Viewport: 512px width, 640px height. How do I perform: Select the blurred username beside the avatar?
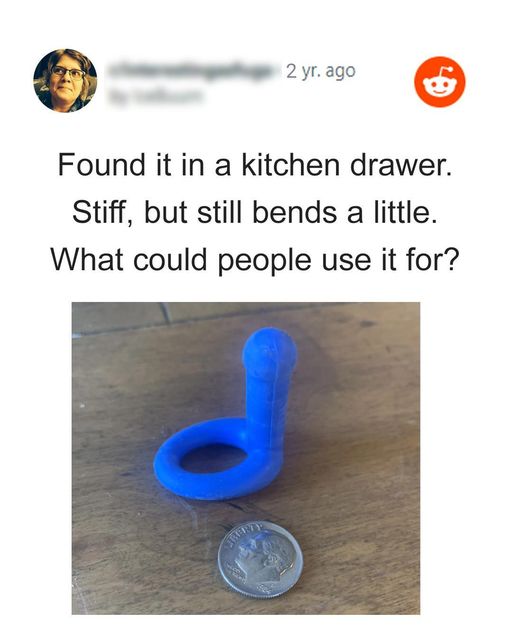click(x=190, y=70)
